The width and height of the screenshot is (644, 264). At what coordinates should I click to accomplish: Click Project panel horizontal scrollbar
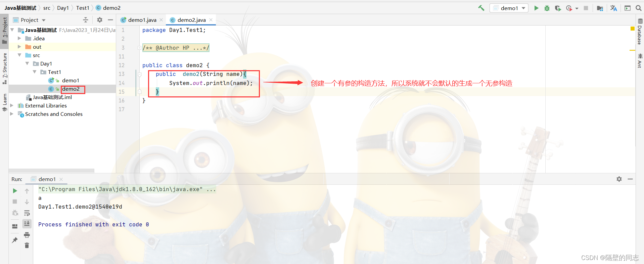coord(51,171)
